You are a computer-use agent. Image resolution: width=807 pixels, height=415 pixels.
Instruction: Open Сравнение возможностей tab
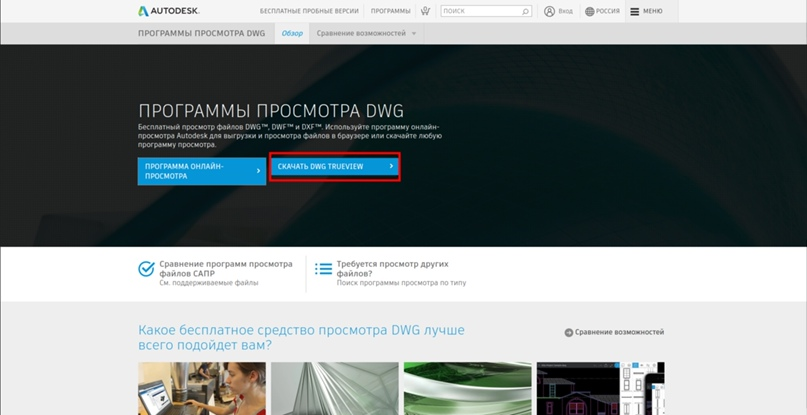point(361,33)
